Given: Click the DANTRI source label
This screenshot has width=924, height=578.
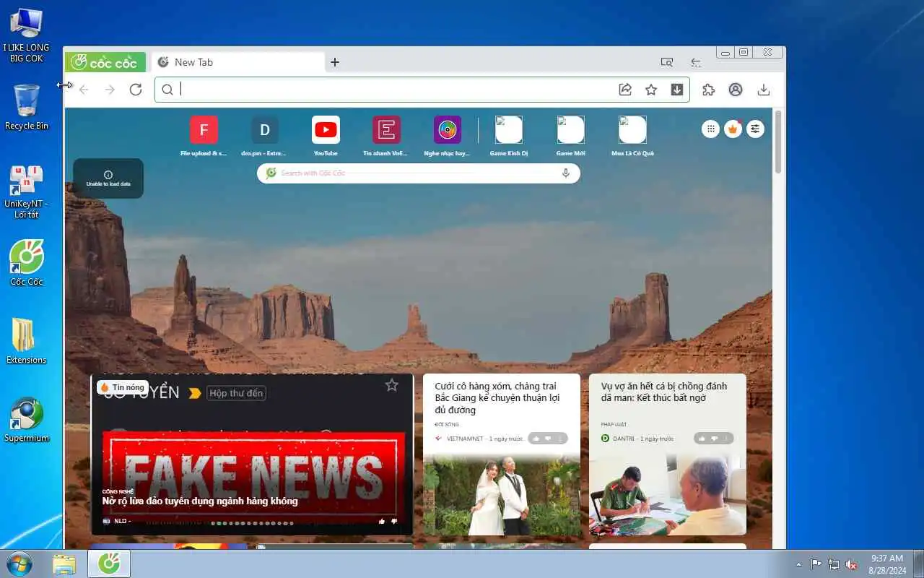Looking at the screenshot, I should 624,439.
